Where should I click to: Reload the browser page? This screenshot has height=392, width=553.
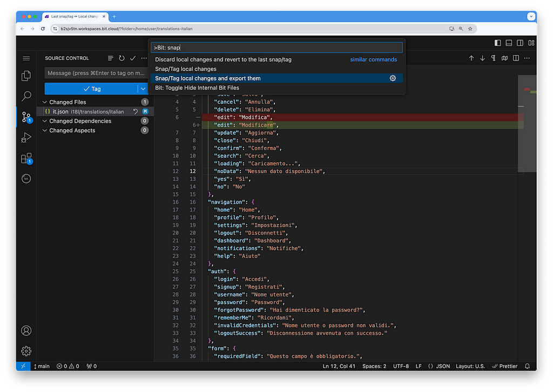click(x=43, y=29)
